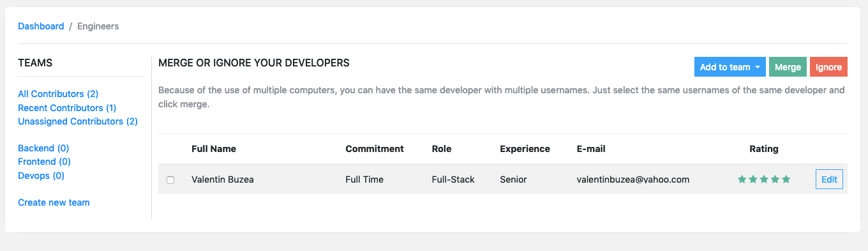Click the Experience column header
Viewport: 868px width, 251px height.
(x=525, y=149)
